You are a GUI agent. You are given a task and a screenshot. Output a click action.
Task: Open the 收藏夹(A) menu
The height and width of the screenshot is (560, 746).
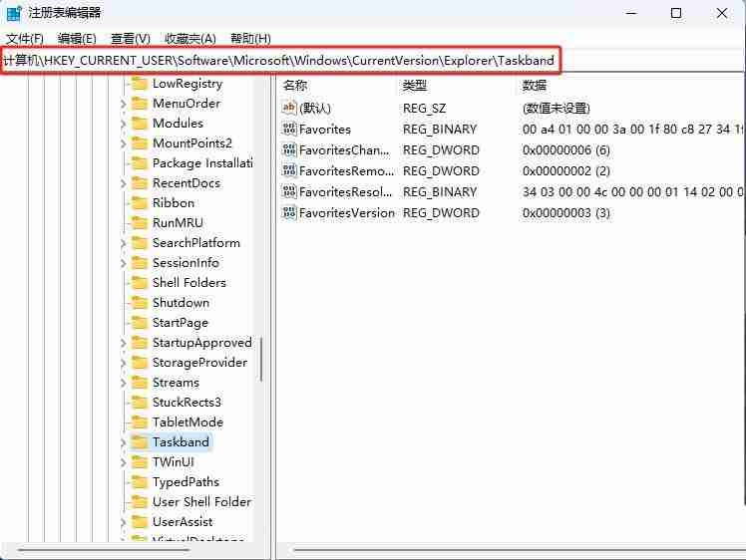click(190, 39)
